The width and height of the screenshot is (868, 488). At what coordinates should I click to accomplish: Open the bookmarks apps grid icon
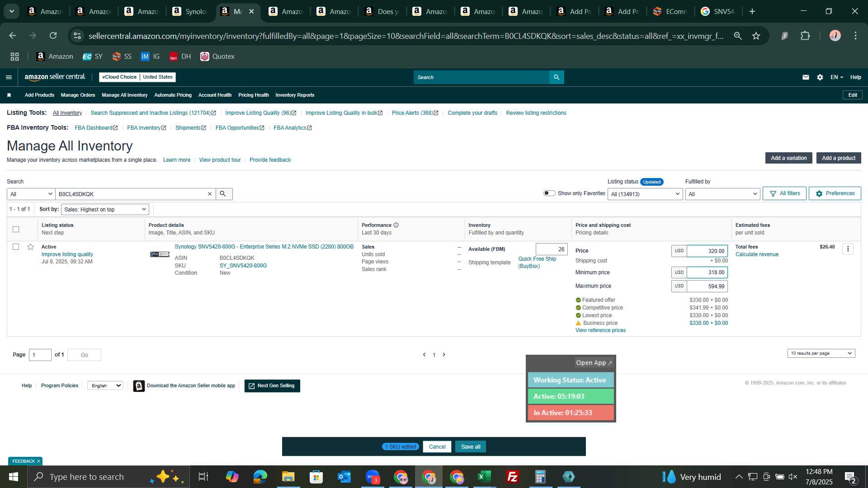click(x=15, y=56)
